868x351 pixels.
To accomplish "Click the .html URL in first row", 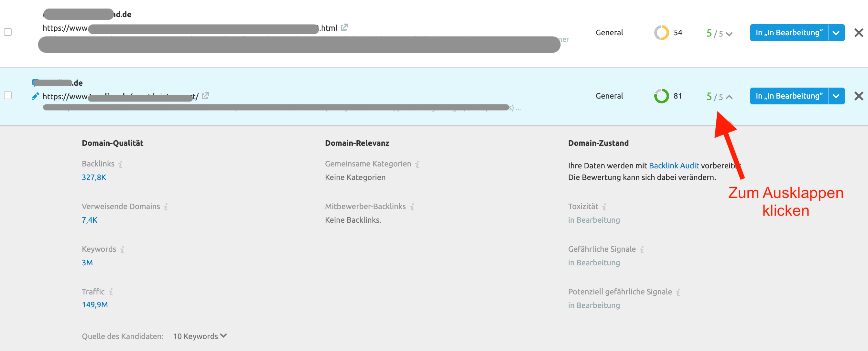I will pos(190,28).
